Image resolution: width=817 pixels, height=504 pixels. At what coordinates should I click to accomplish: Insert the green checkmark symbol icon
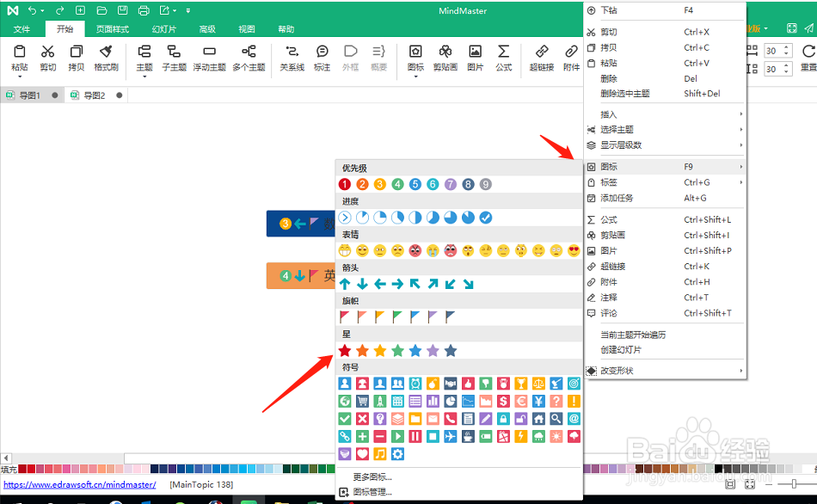pos(344,419)
